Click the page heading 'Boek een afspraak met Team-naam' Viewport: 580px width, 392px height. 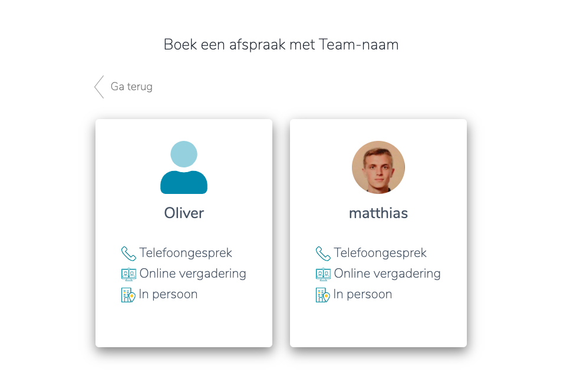(281, 45)
